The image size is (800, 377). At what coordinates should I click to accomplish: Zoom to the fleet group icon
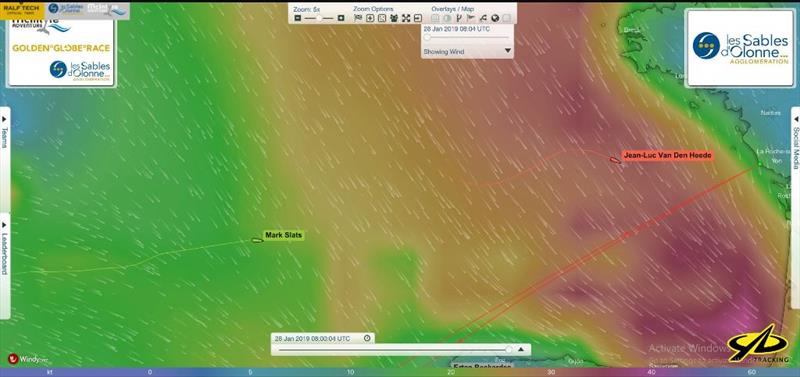click(394, 18)
